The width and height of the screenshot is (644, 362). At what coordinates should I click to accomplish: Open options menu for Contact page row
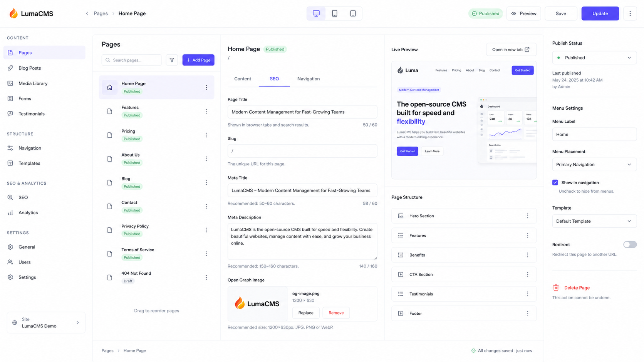(x=206, y=206)
